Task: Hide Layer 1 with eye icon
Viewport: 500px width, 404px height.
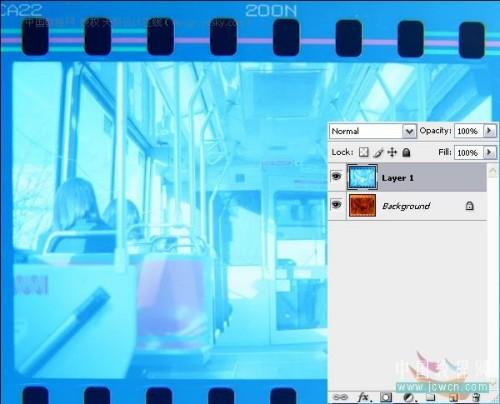Action: (337, 176)
